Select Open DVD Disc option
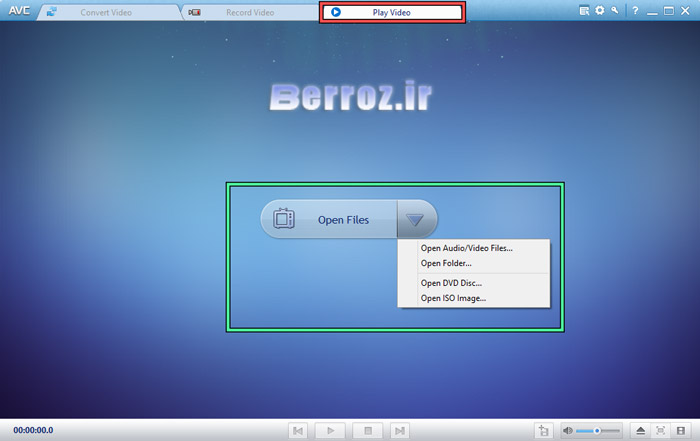This screenshot has width=700, height=441. coord(451,283)
